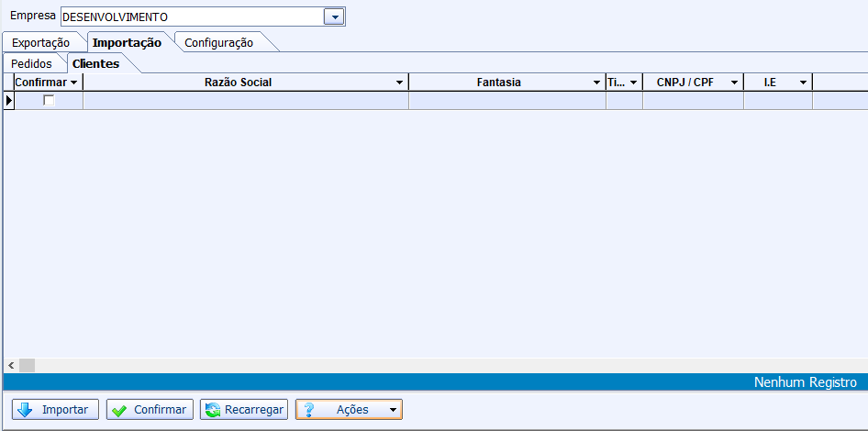Click the blue Importar arrow icon
The height and width of the screenshot is (431, 868).
coord(25,410)
